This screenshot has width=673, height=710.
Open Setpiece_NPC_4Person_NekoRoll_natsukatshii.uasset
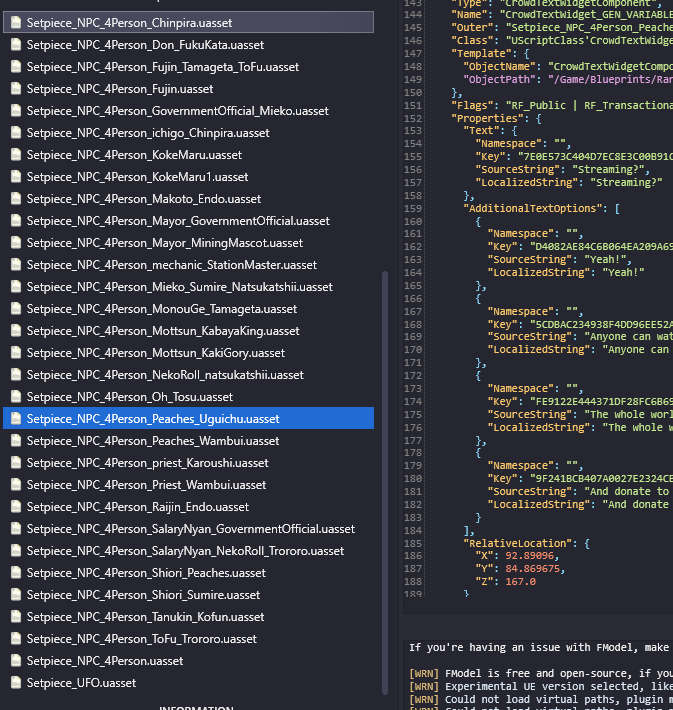[165, 375]
